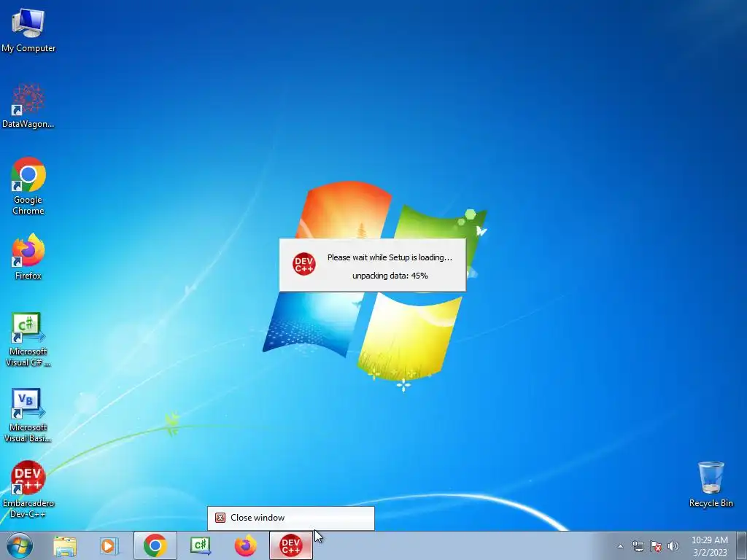Image resolution: width=747 pixels, height=560 pixels.
Task: Open Visual C# from the taskbar
Action: (200, 545)
